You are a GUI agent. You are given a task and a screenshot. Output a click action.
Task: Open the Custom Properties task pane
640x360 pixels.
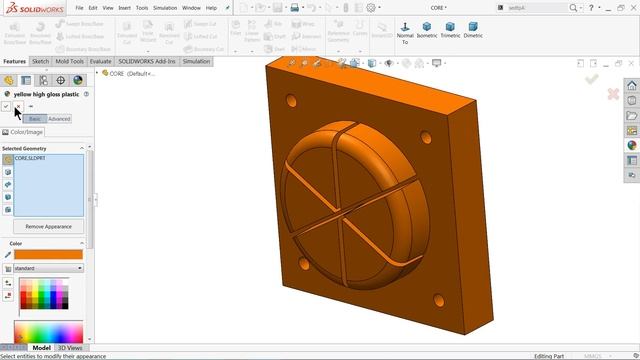coord(631,160)
